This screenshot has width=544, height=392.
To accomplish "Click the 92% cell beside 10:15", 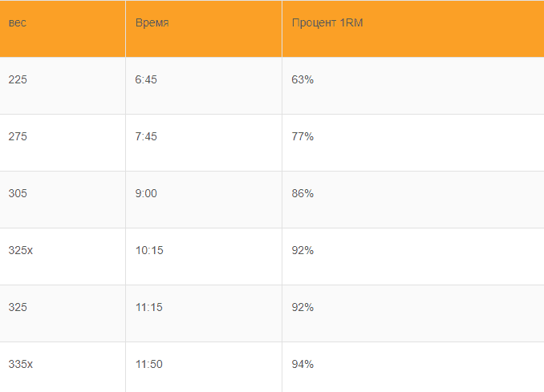I will pos(413,257).
